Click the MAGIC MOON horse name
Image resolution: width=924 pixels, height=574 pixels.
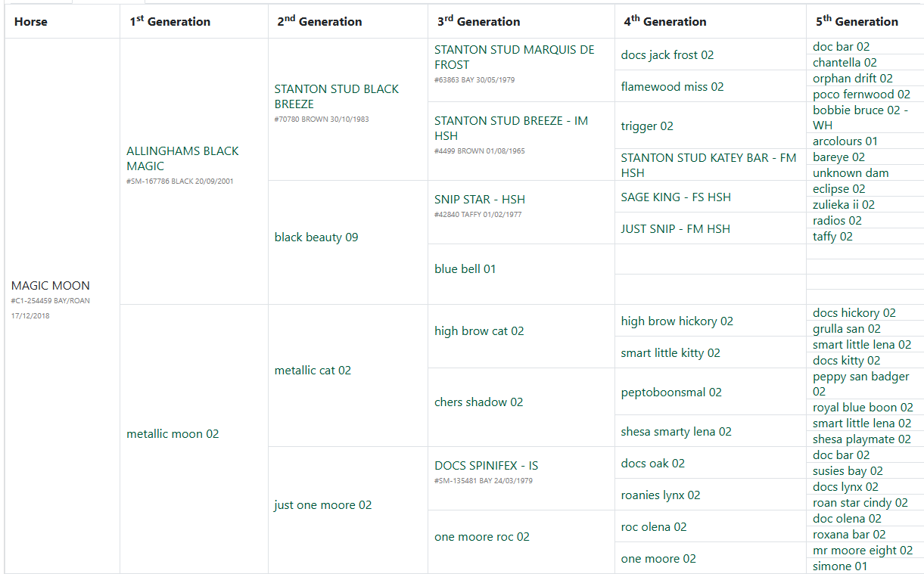(x=51, y=285)
